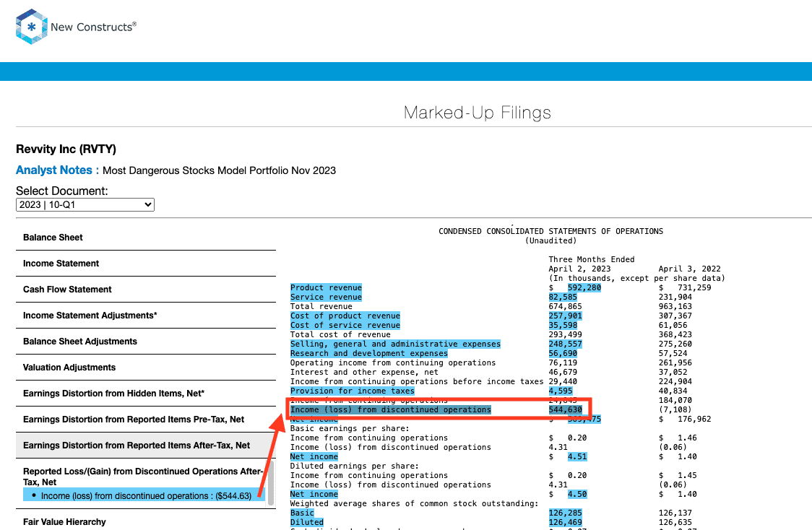Viewport: 812px width, 530px height.
Task: Expand Earnings Distortion from Hidden Items, Net
Action: (x=145, y=393)
